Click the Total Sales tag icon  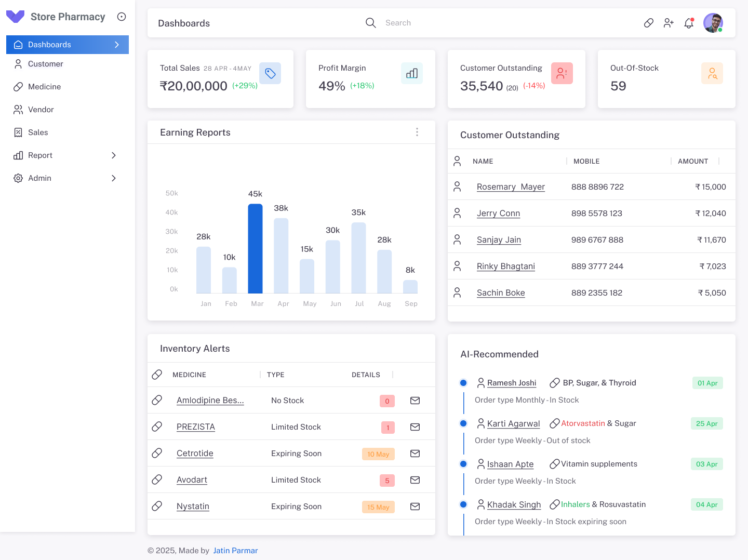pos(270,73)
